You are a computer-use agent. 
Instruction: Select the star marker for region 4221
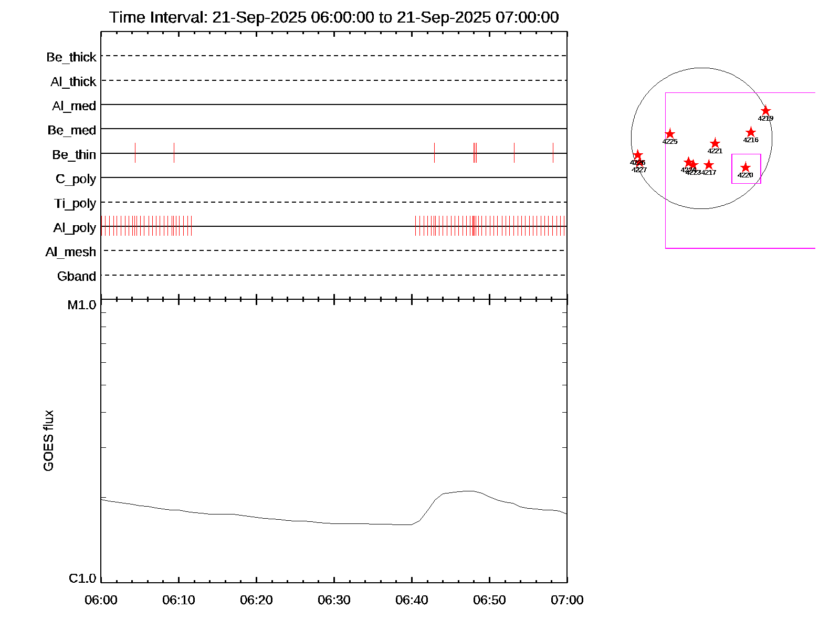pyautogui.click(x=715, y=143)
